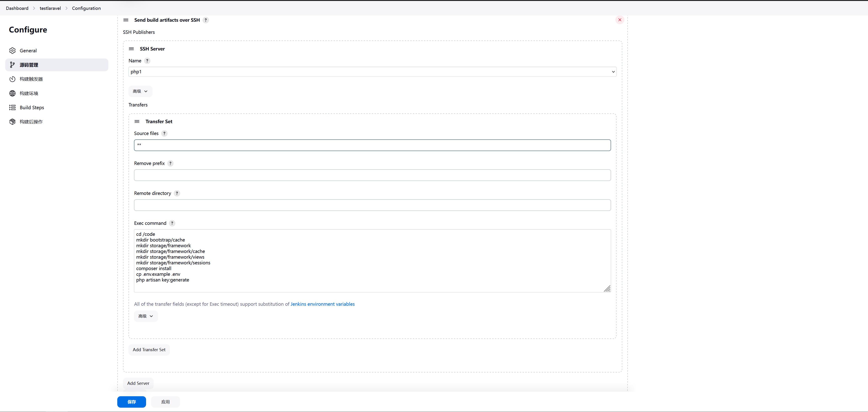The width and height of the screenshot is (868, 412).
Task: Remove Send build artifacts step with red X
Action: [x=619, y=20]
